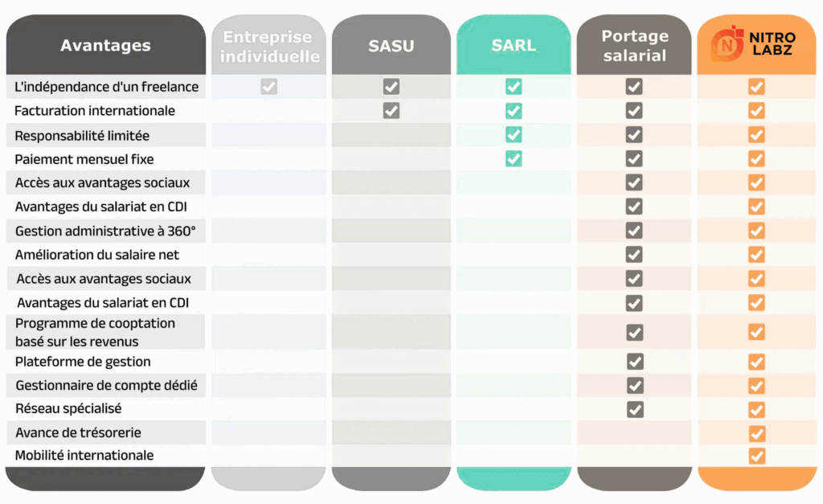Toggle the Entreprise individuelle freelance independence checkbox
The height and width of the screenshot is (504, 823).
tap(269, 87)
